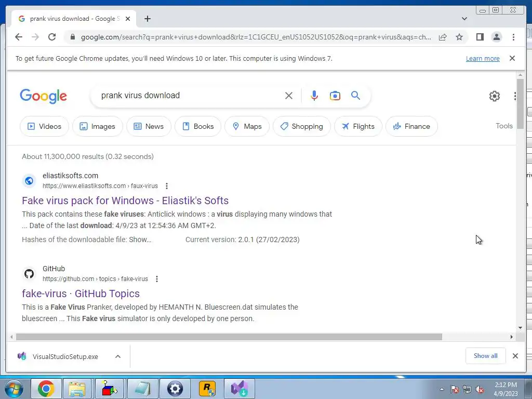Reload the page with the refresh icon
Viewport: 532px width, 399px height.
pyautogui.click(x=52, y=37)
